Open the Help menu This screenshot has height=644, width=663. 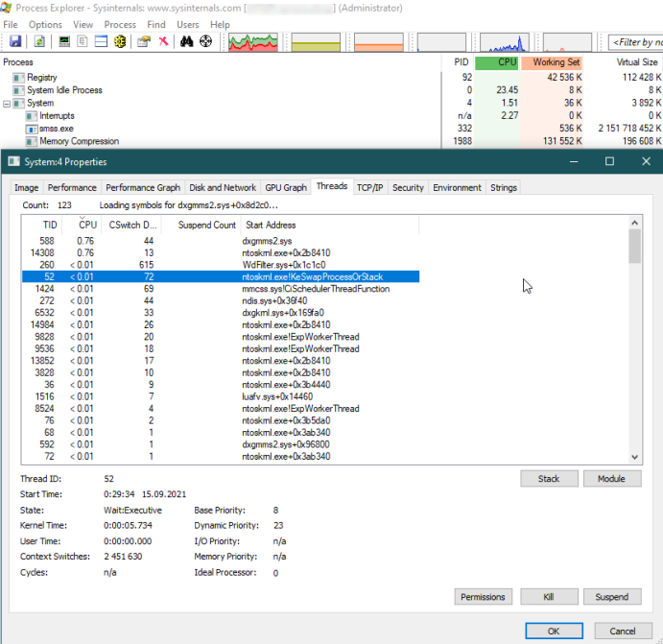[220, 25]
